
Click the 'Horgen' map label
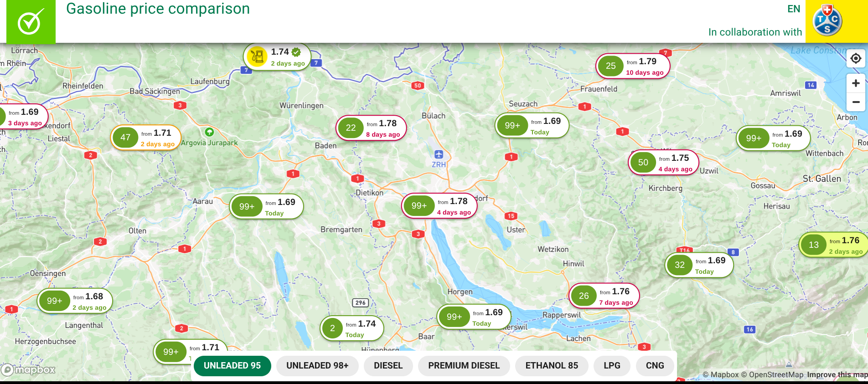point(460,292)
